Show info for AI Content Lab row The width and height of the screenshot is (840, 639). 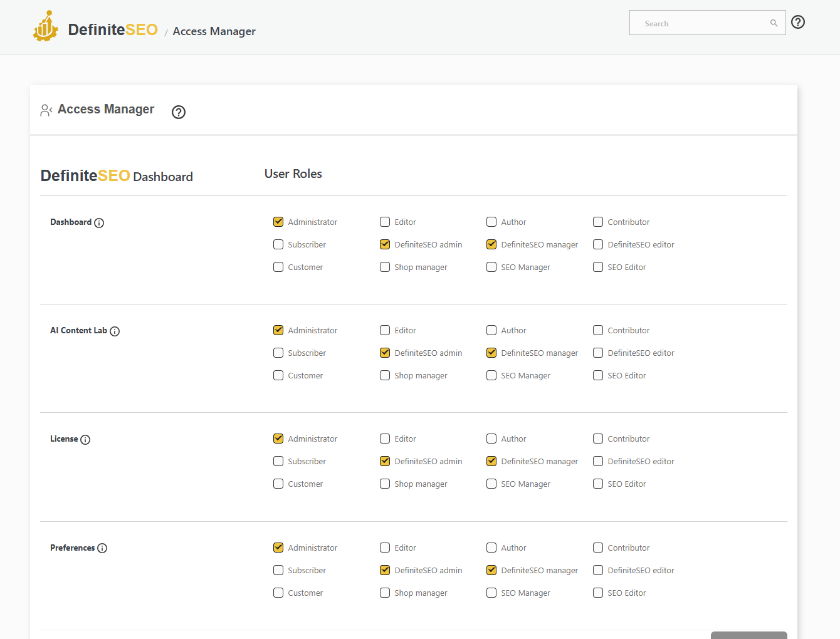click(115, 331)
